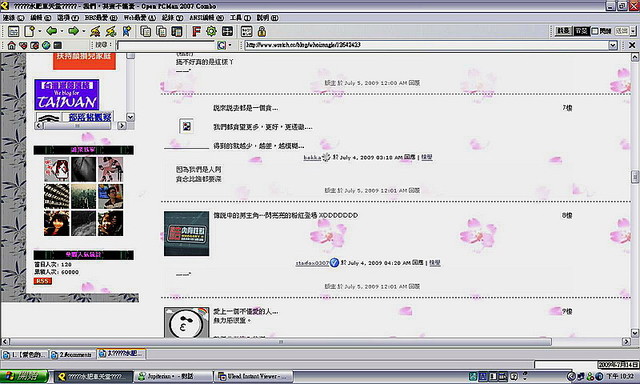
Task: Toggle the blink (閃爍) checkbox in the color toolbar
Action: pyautogui.click(x=595, y=31)
